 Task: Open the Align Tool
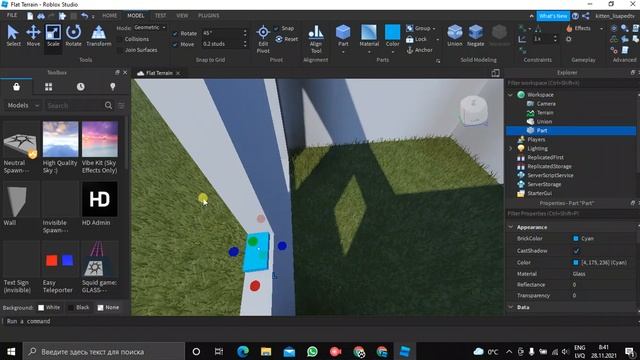pyautogui.click(x=316, y=39)
